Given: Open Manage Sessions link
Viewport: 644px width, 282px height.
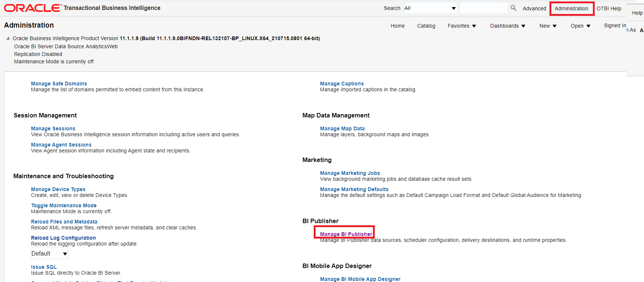Looking at the screenshot, I should coord(53,128).
